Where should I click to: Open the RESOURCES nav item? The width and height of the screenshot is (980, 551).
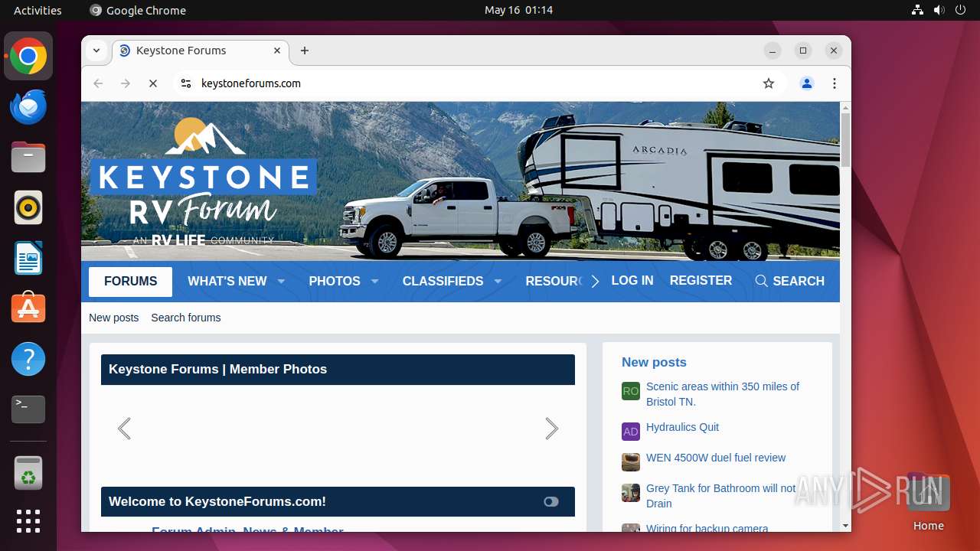554,281
